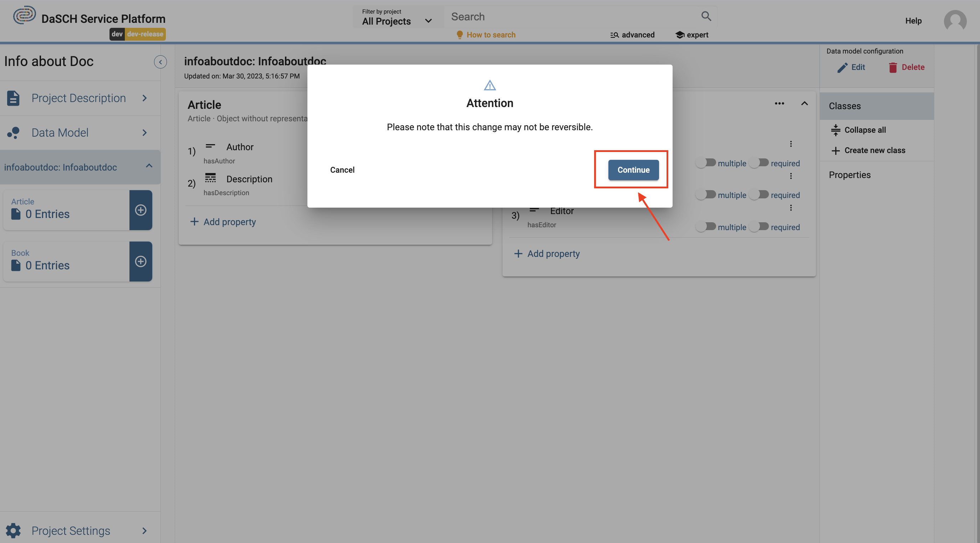The width and height of the screenshot is (980, 543).
Task: Enable multiple for the Author property
Action: pos(706,163)
